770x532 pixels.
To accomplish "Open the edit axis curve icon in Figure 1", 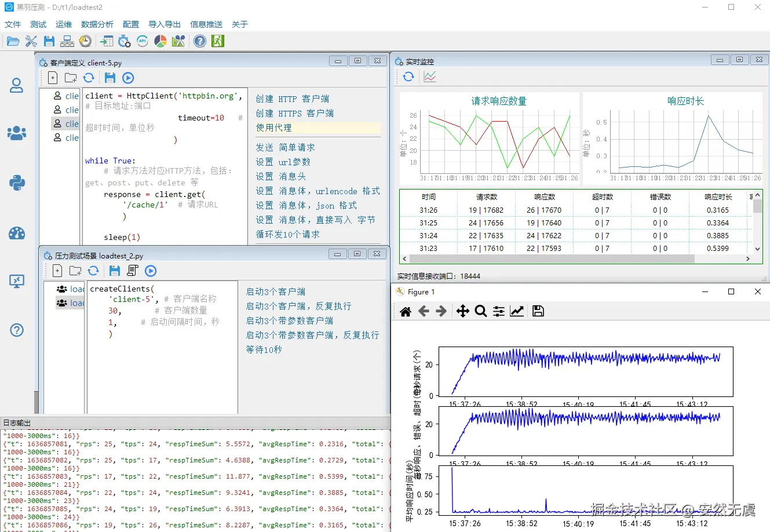I will point(517,311).
